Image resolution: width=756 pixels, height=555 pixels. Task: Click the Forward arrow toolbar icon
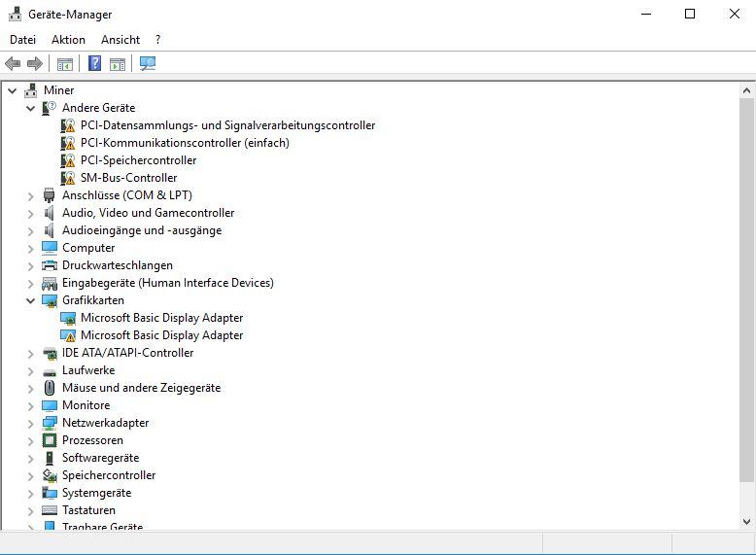point(35,63)
